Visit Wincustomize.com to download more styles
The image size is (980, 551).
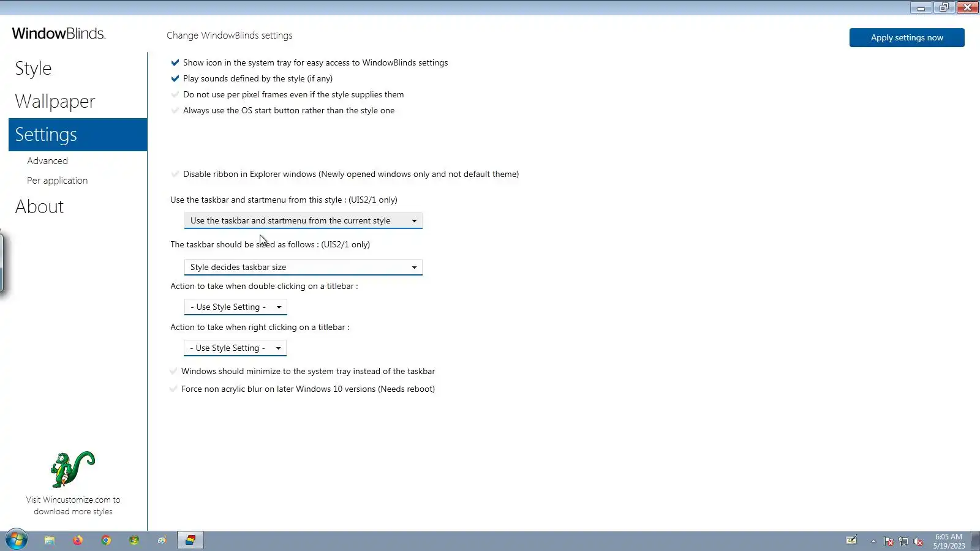pos(73,506)
